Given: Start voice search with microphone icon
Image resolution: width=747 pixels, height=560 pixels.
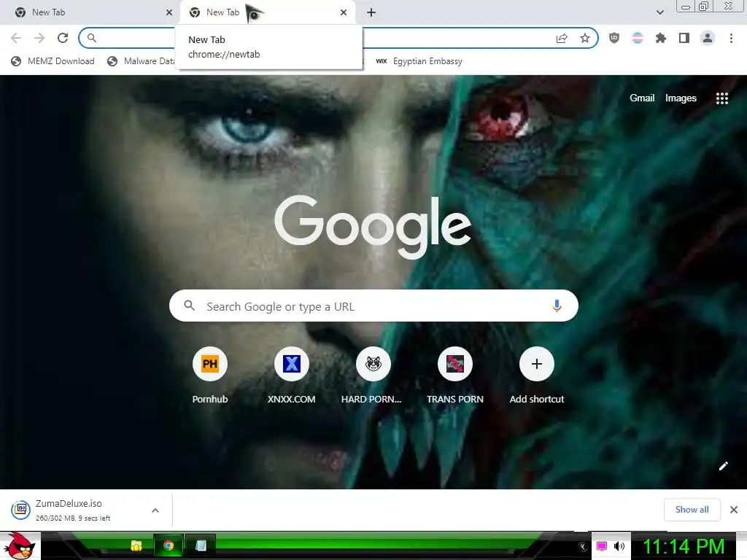Looking at the screenshot, I should coord(557,306).
